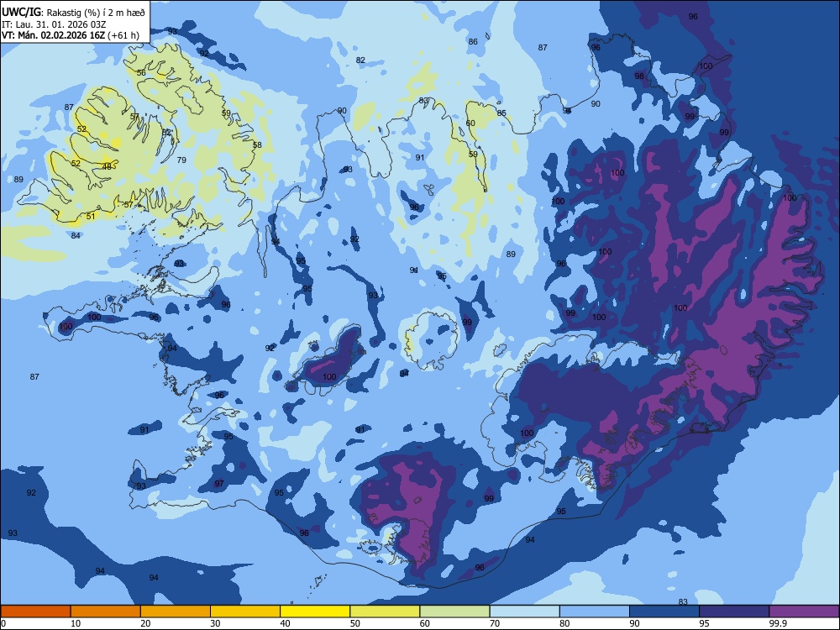Click the legend tick label "10"
Viewport: 840px width, 630px height.
76,623
